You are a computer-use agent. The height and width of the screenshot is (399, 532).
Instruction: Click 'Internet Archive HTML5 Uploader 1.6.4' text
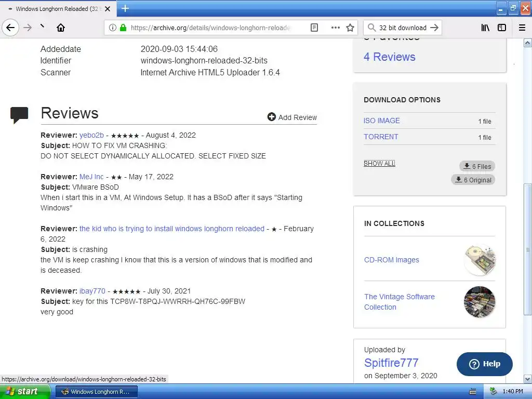tap(210, 72)
